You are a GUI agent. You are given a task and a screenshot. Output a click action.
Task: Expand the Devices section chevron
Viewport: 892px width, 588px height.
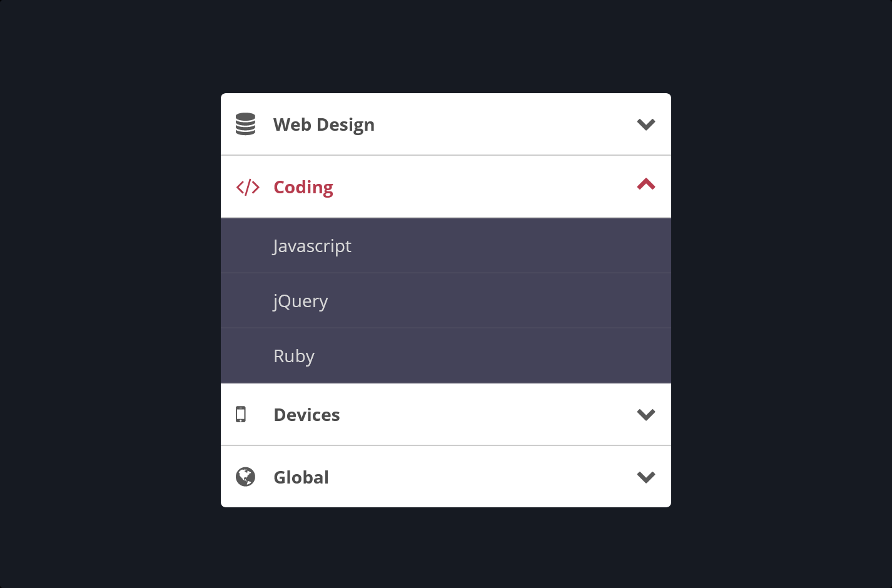646,414
